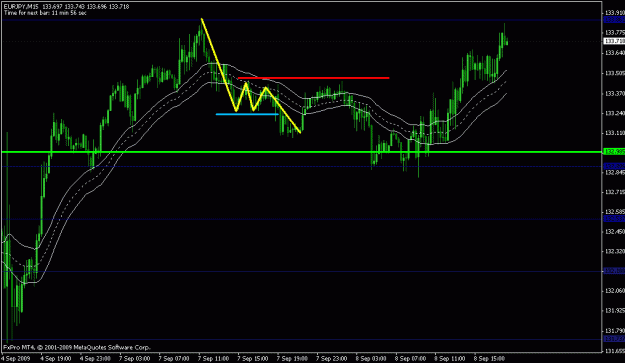The image size is (625, 363).
Task: Click the 132.715 price axis label
Action: [614, 192]
